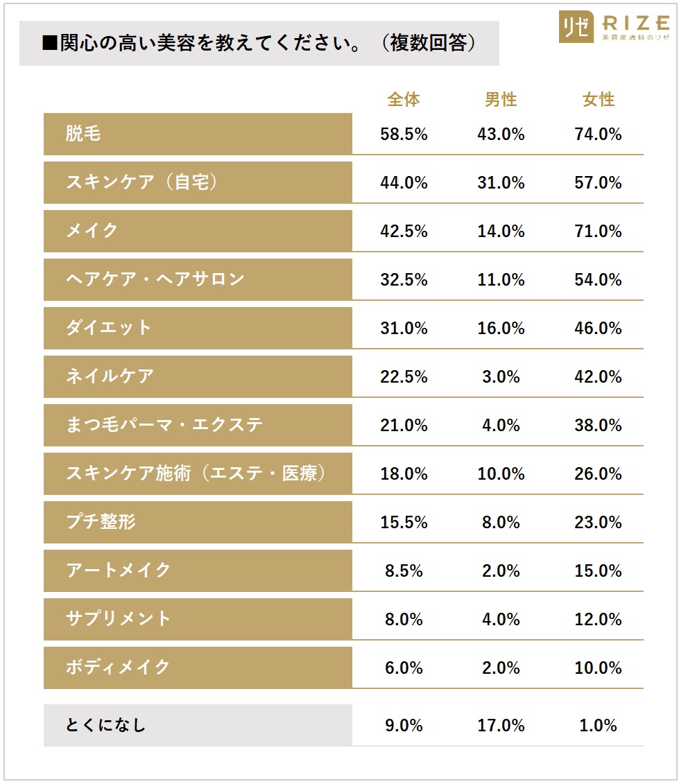Click the survey question title banner

tap(259, 44)
